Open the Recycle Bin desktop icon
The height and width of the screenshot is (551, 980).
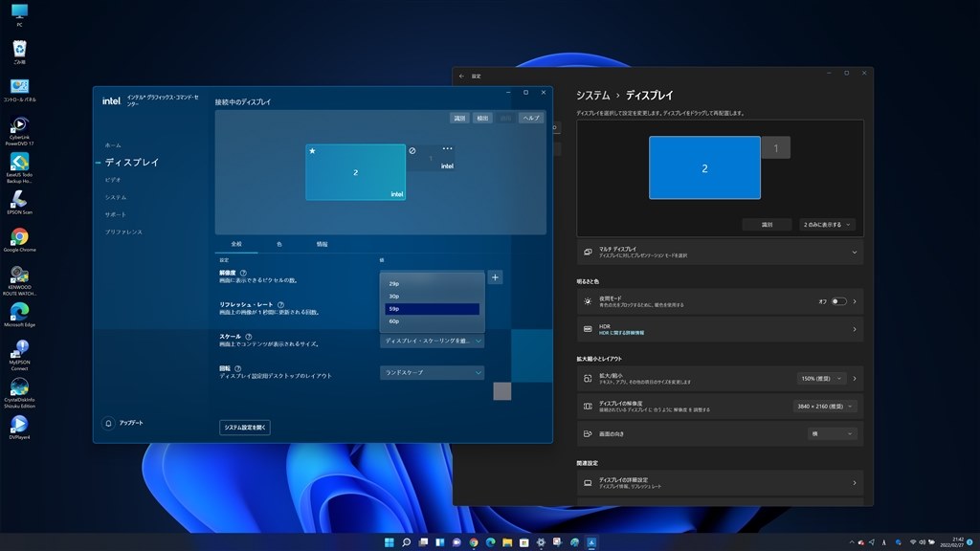click(19, 52)
